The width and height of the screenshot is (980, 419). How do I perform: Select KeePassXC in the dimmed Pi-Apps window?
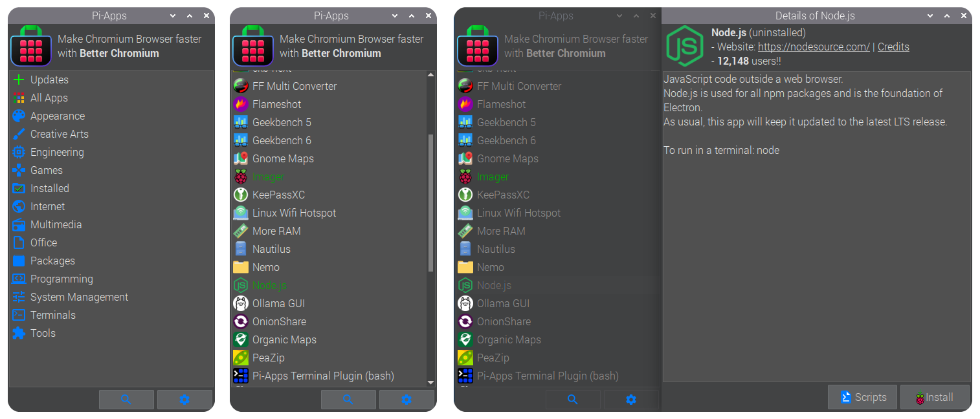coord(557,195)
